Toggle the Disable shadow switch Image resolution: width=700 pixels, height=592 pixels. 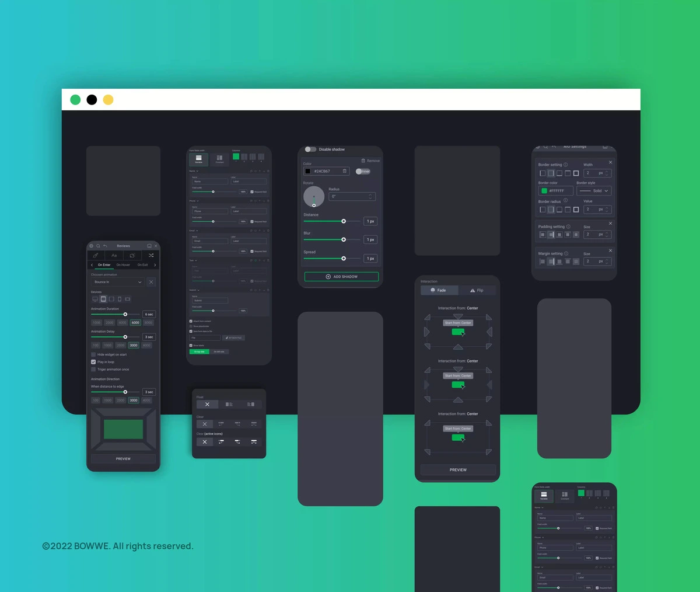click(310, 149)
